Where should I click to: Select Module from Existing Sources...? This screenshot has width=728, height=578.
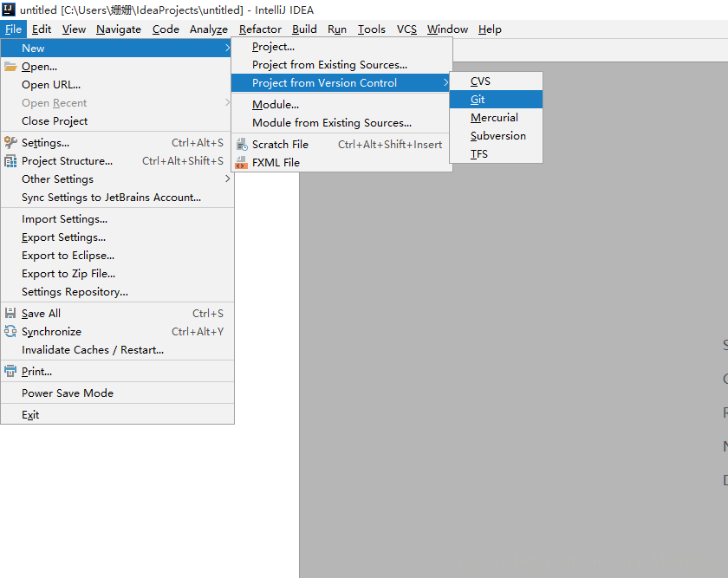[341, 122]
